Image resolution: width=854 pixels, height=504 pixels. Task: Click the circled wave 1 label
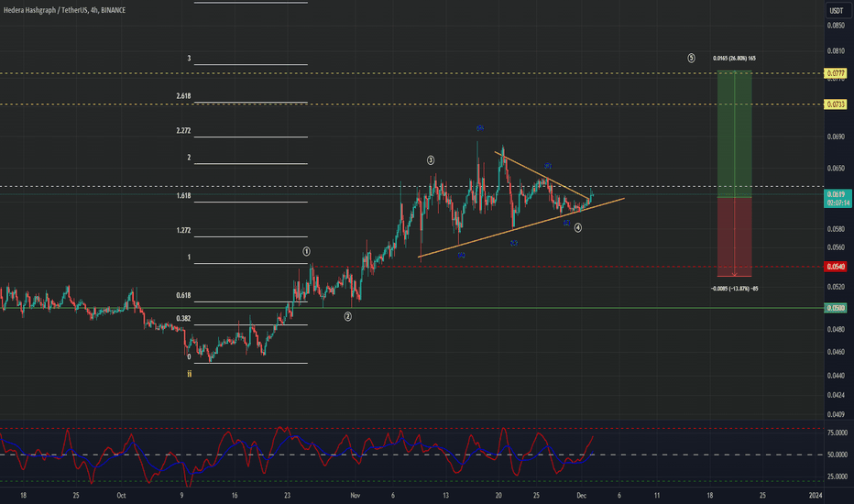point(307,251)
